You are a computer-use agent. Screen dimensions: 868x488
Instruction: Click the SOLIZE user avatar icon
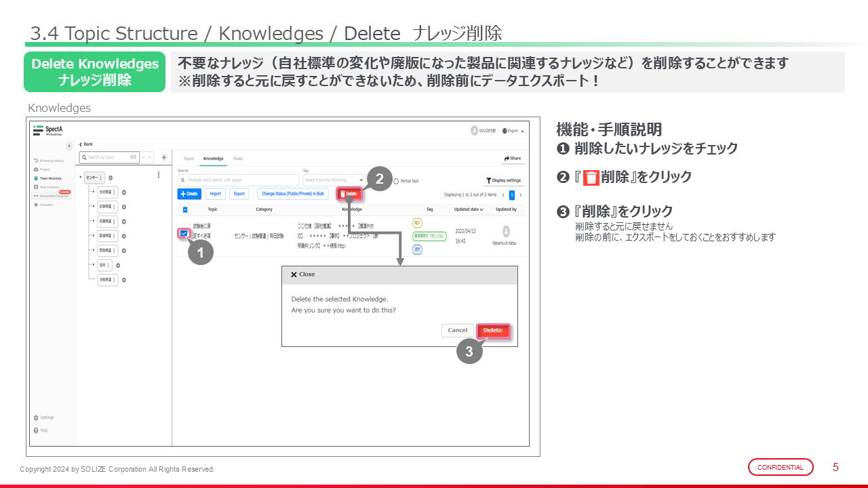pos(474,131)
